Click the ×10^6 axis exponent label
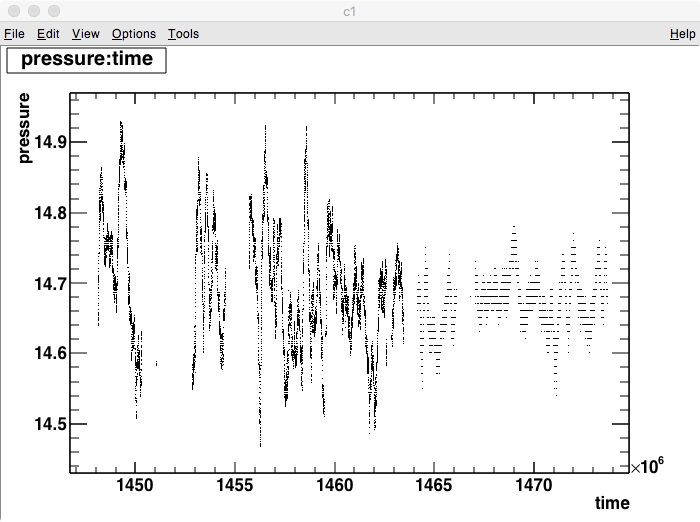The image size is (700, 522). [x=647, y=467]
